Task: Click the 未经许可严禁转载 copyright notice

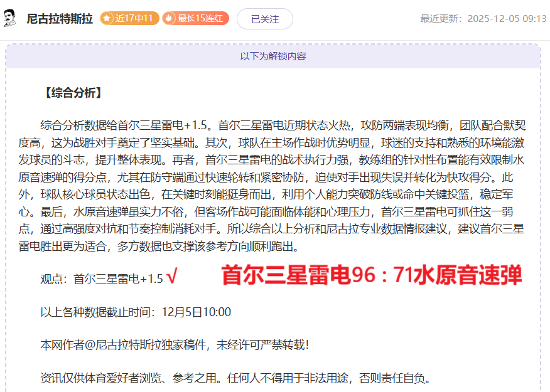Action: (x=262, y=345)
